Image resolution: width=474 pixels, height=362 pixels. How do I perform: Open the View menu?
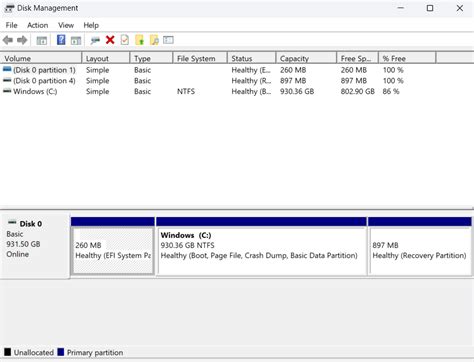pyautogui.click(x=66, y=25)
